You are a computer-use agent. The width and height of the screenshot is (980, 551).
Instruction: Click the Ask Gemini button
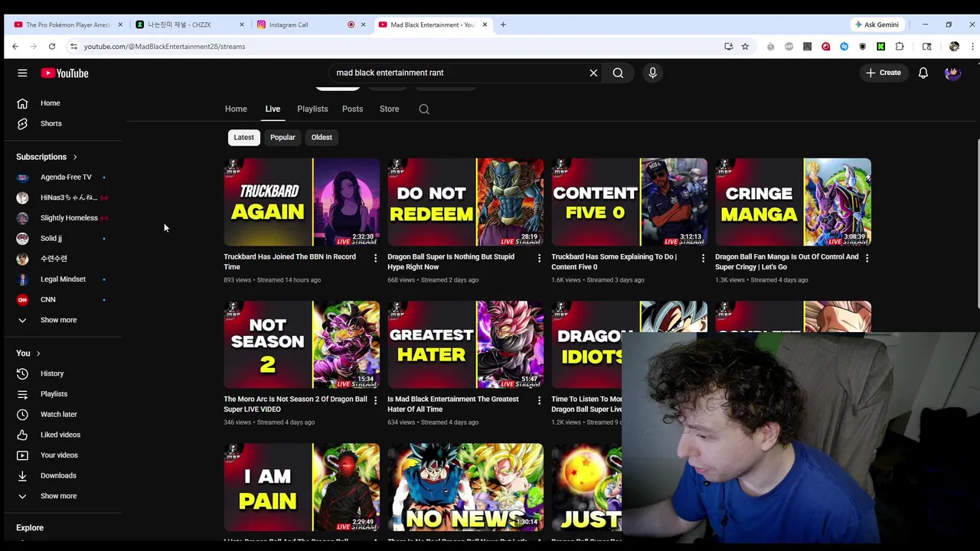pos(877,24)
